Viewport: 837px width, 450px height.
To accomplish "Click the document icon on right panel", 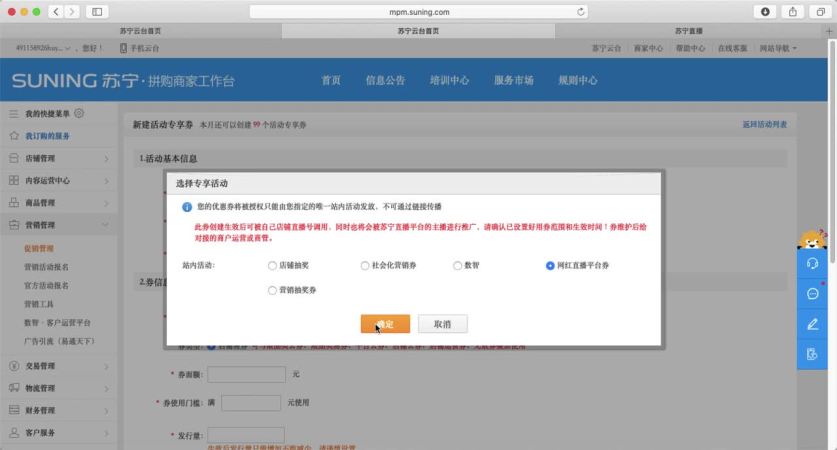I will (812, 354).
